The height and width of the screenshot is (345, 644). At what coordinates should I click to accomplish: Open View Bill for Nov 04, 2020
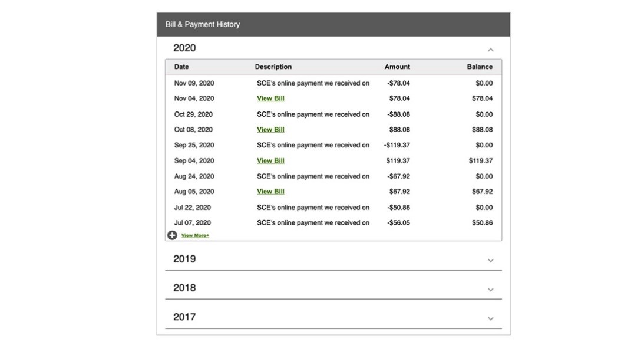(x=270, y=98)
